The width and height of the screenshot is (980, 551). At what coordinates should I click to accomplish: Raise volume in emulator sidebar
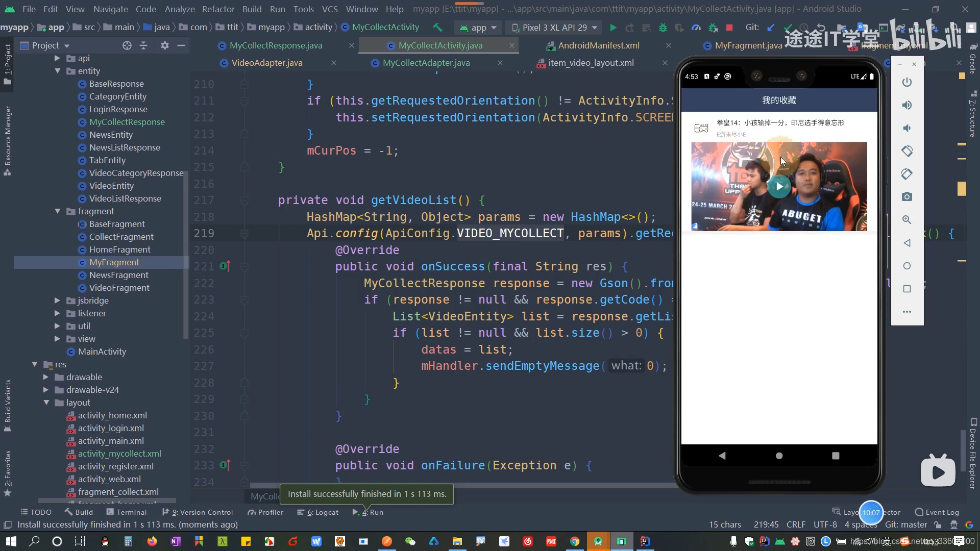[x=907, y=105]
